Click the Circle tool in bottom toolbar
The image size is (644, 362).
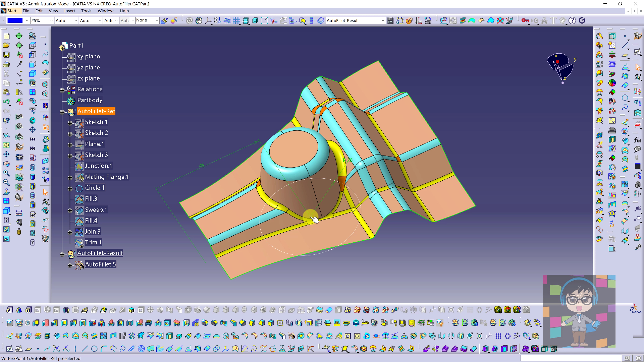click(x=94, y=349)
